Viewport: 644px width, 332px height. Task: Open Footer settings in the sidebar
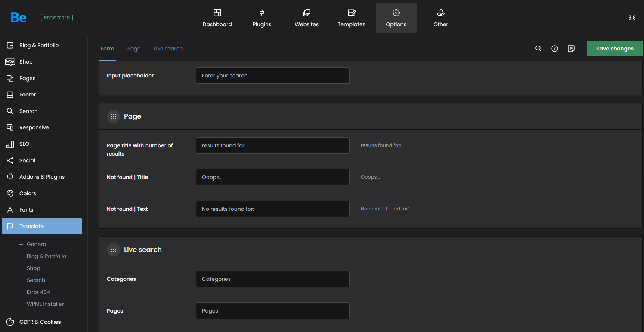pyautogui.click(x=42, y=95)
